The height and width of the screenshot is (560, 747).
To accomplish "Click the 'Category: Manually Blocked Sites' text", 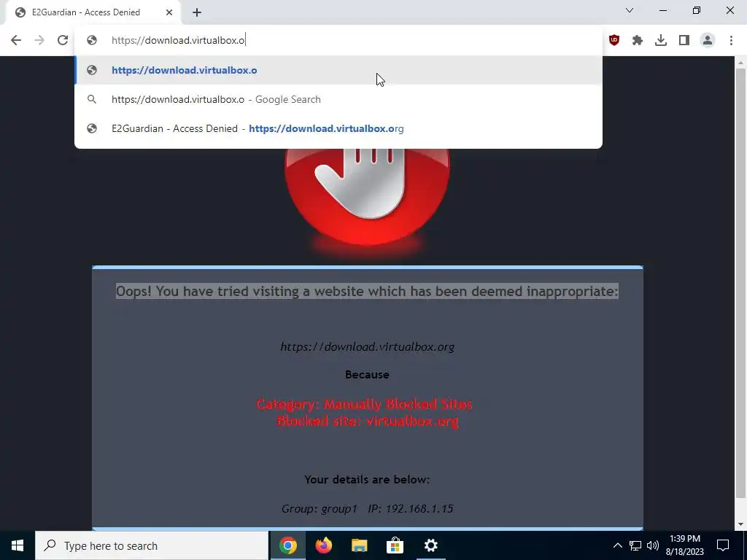I will (x=365, y=404).
